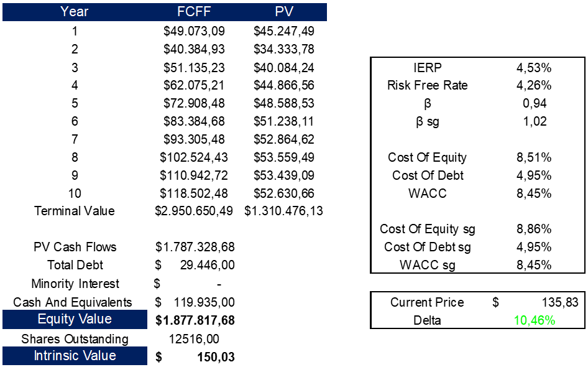Click the Shares Outstanding value 12516,00

click(x=194, y=339)
